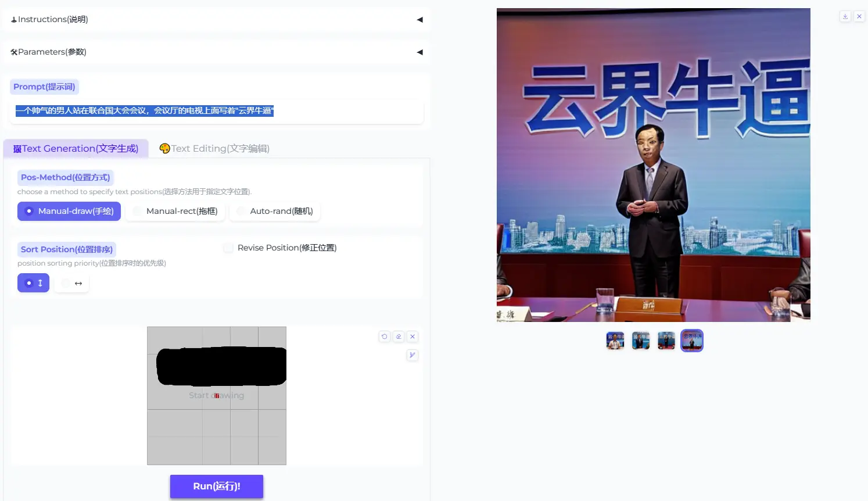The height and width of the screenshot is (501, 868).
Task: Enable Revise Position(修正位置) checkbox
Action: tap(228, 248)
